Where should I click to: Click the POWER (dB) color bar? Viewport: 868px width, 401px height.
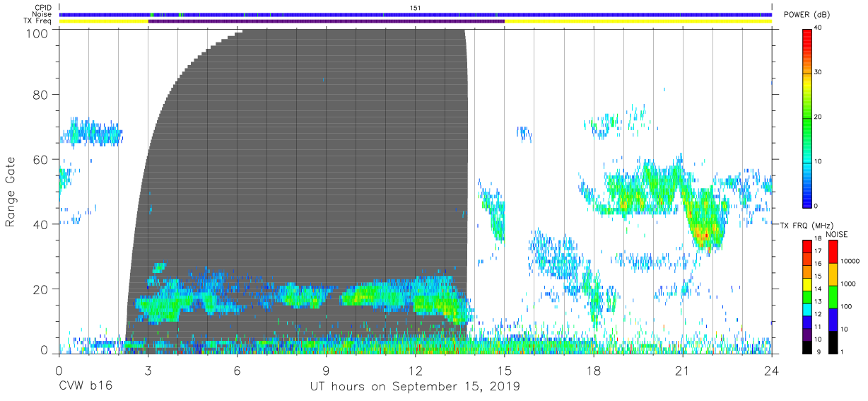coord(807,117)
